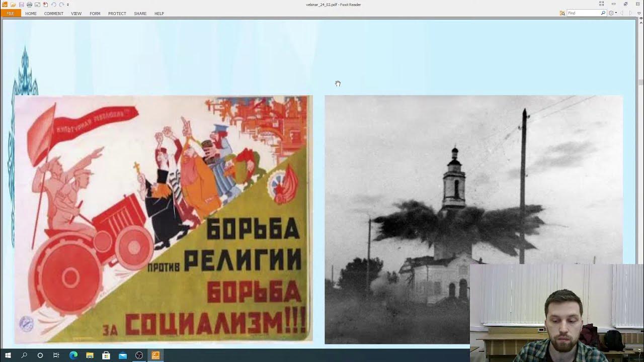Open Task View from the taskbar
This screenshot has height=362, width=644.
coord(56,355)
